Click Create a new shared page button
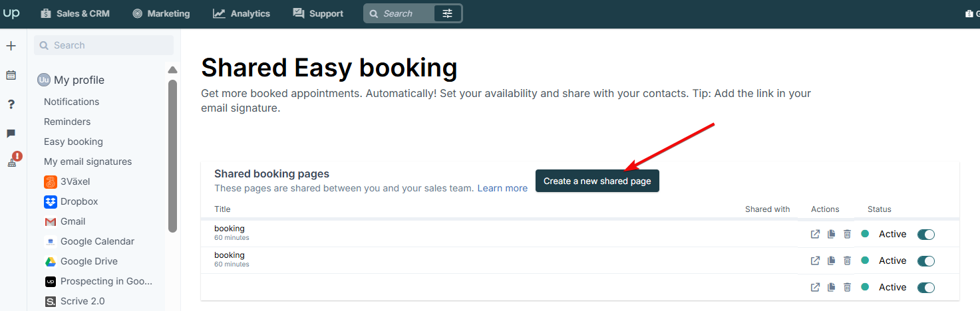 pos(597,181)
